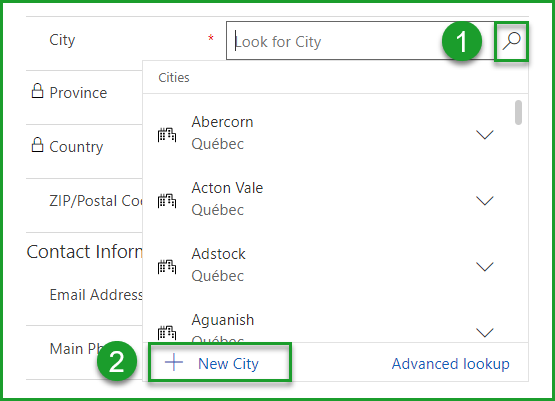Viewport: 555px width, 401px height.
Task: Click the Cities header in the dropdown
Action: pyautogui.click(x=174, y=78)
